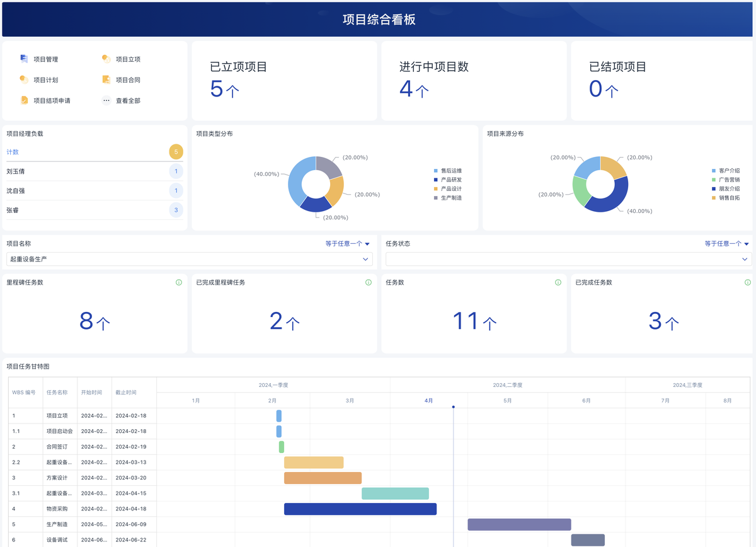Click the 查看全部 ellipsis icon
Image resolution: width=756 pixels, height=547 pixels.
106,100
